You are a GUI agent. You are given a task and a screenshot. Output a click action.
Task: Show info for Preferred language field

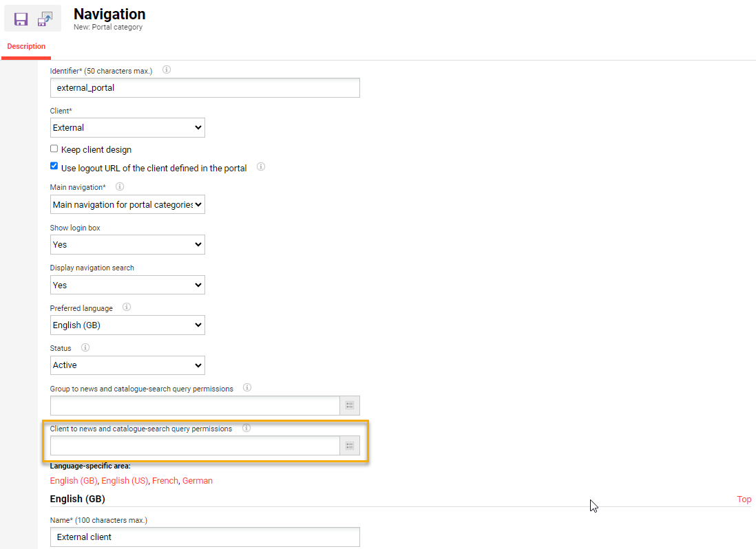(127, 308)
